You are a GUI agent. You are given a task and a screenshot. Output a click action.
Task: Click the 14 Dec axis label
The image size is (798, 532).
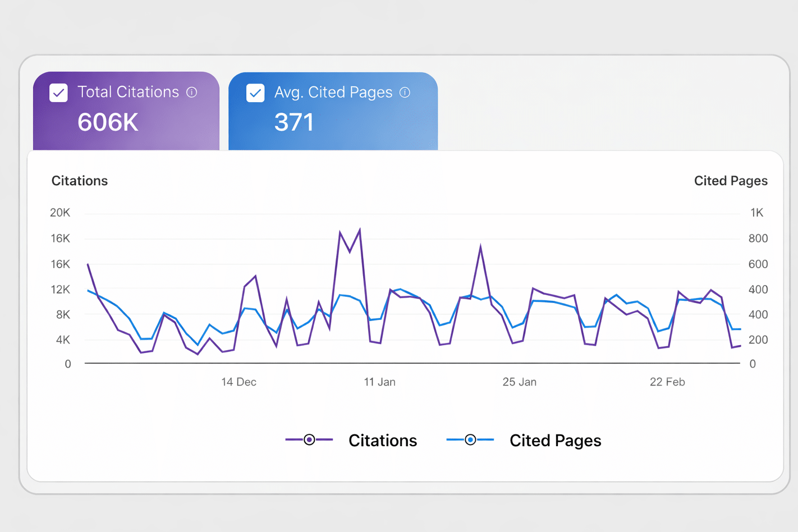239,382
